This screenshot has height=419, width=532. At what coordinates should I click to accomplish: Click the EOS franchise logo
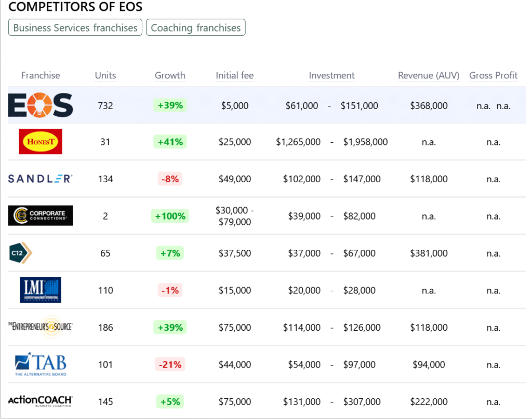41,105
